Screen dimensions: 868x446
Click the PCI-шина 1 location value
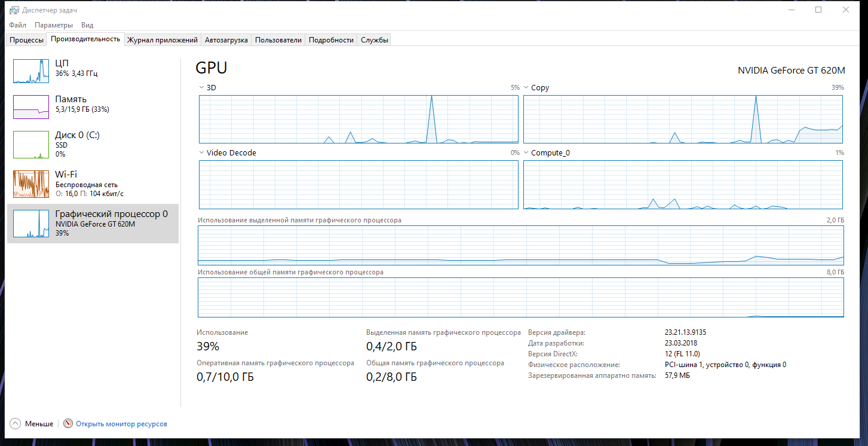tap(726, 365)
